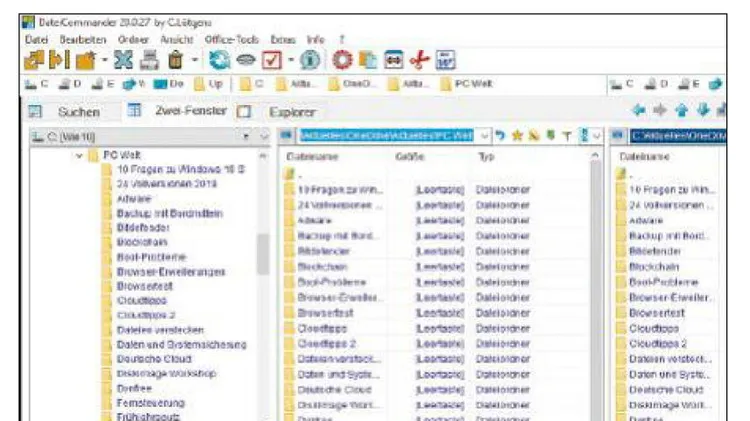
Task: Click the printer toolbar icon
Action: pos(149,60)
